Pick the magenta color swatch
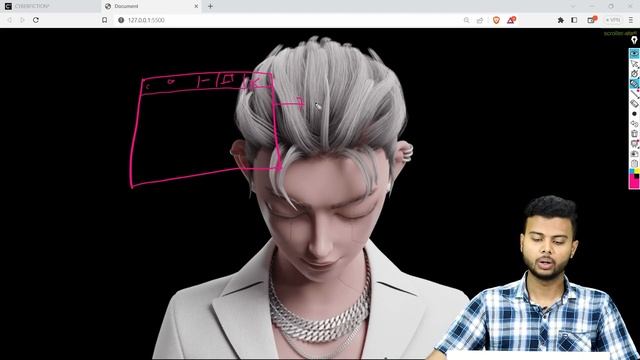640x360 pixels. coord(634,182)
